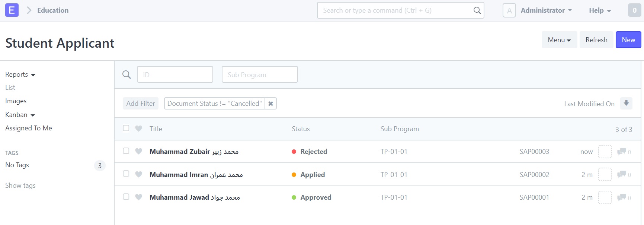
Task: Click the heart icon on Muhammad Jawad's row
Action: (x=138, y=197)
